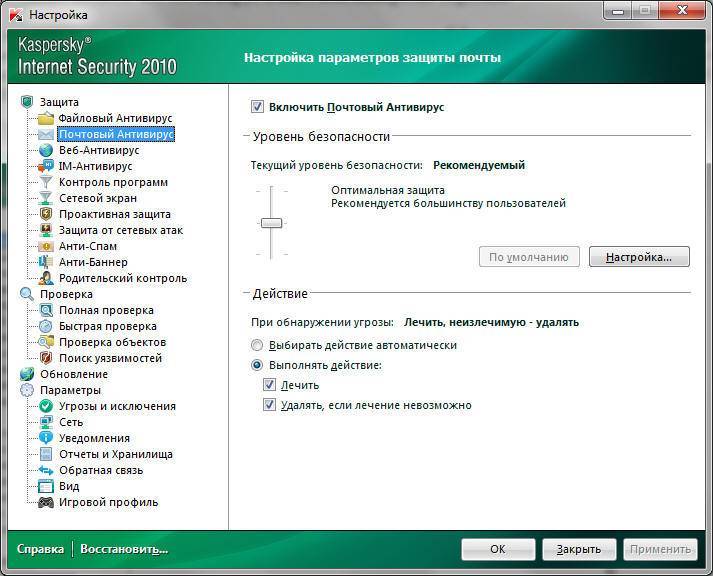Toggle Включить Почтовый Антивирус checkbox
This screenshot has height=576, width=713.
pyautogui.click(x=257, y=107)
